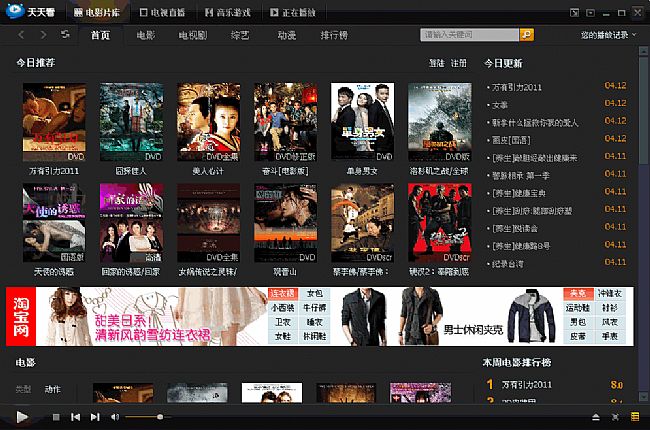Viewport: 650px width, 430px height.
Task: Open rank 1 万有引力2011 in 本周电影排行榜
Action: tap(526, 385)
